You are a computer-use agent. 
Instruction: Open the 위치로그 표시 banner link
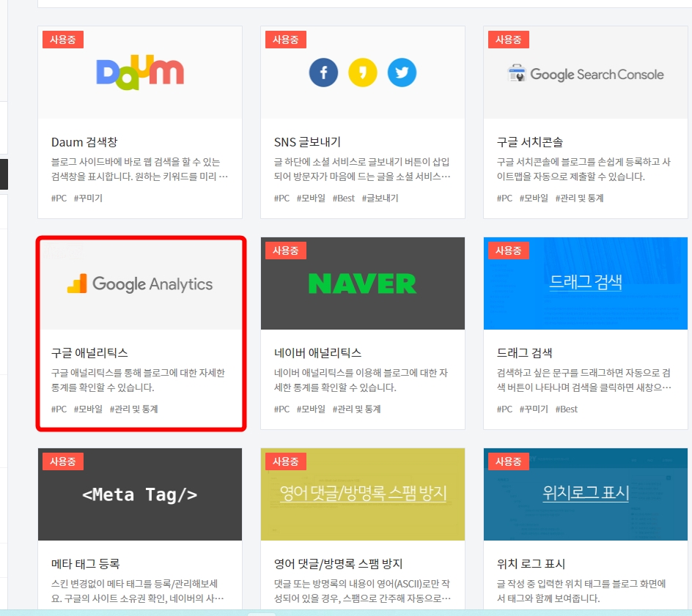coord(586,492)
